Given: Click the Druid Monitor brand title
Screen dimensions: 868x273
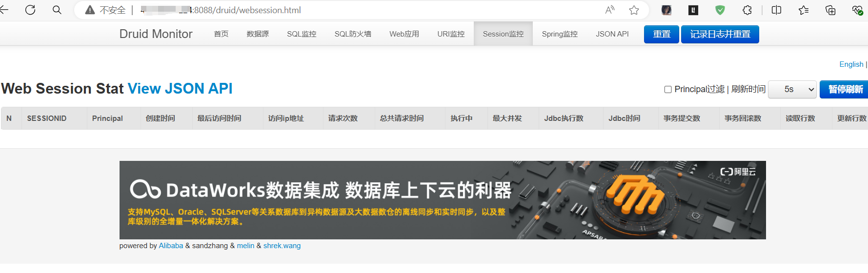Looking at the screenshot, I should tap(156, 34).
